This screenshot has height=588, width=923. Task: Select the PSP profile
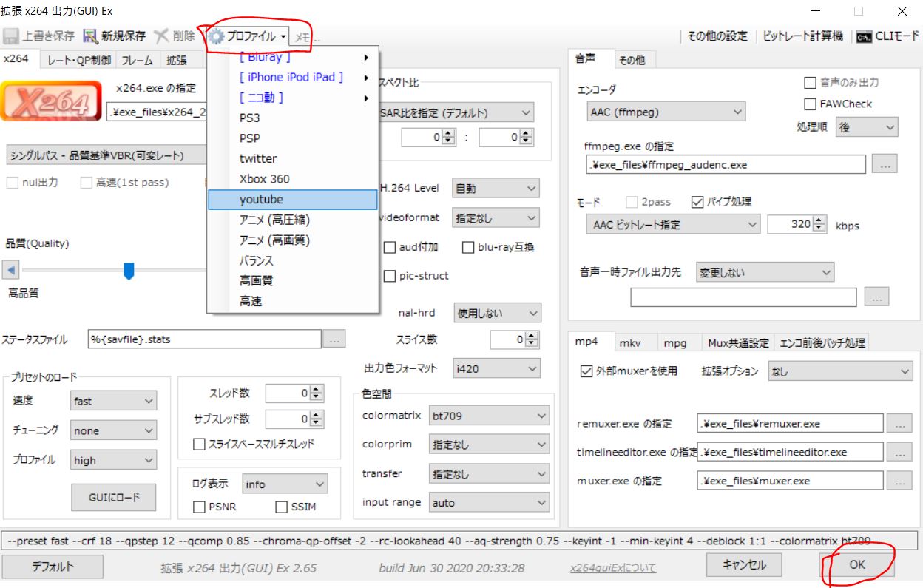pyautogui.click(x=293, y=138)
